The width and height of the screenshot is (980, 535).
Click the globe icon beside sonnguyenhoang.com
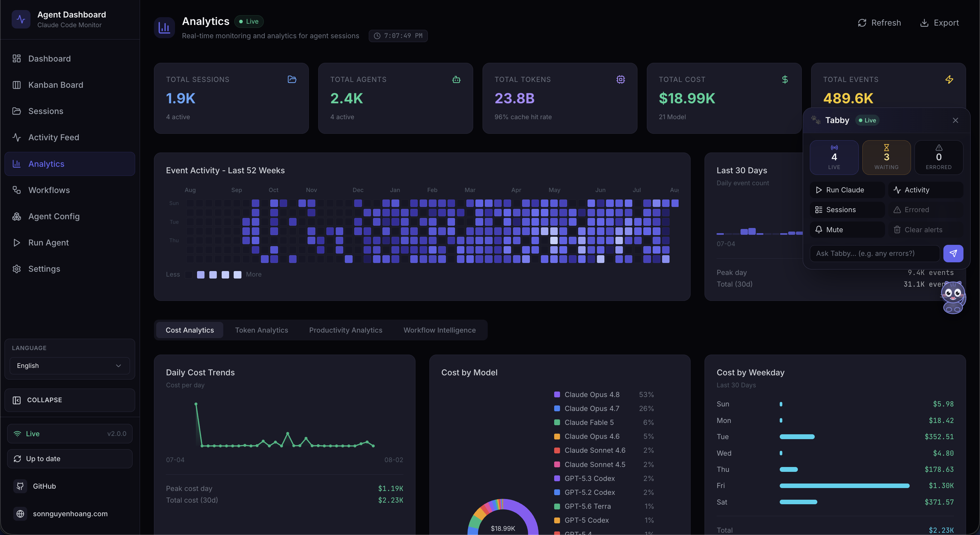[x=20, y=514]
